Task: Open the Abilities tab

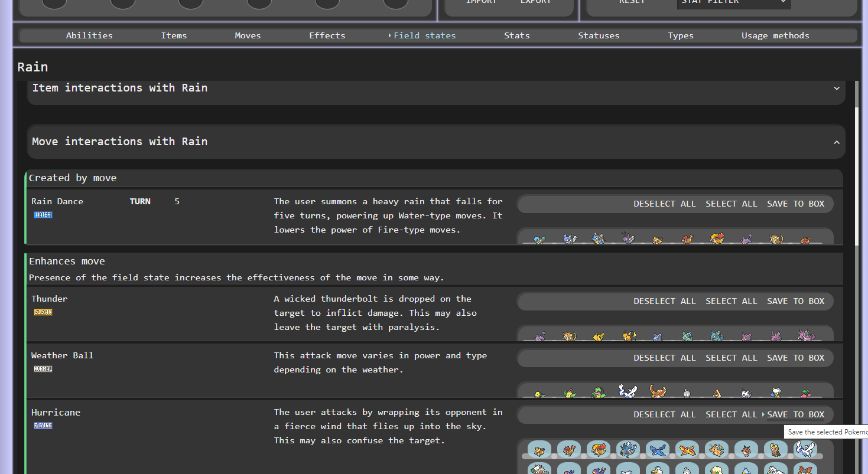Action: (89, 35)
